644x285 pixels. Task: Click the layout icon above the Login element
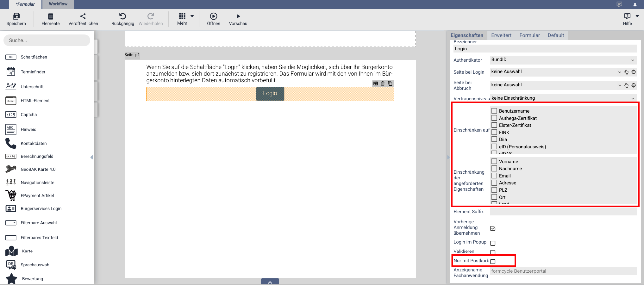click(376, 84)
